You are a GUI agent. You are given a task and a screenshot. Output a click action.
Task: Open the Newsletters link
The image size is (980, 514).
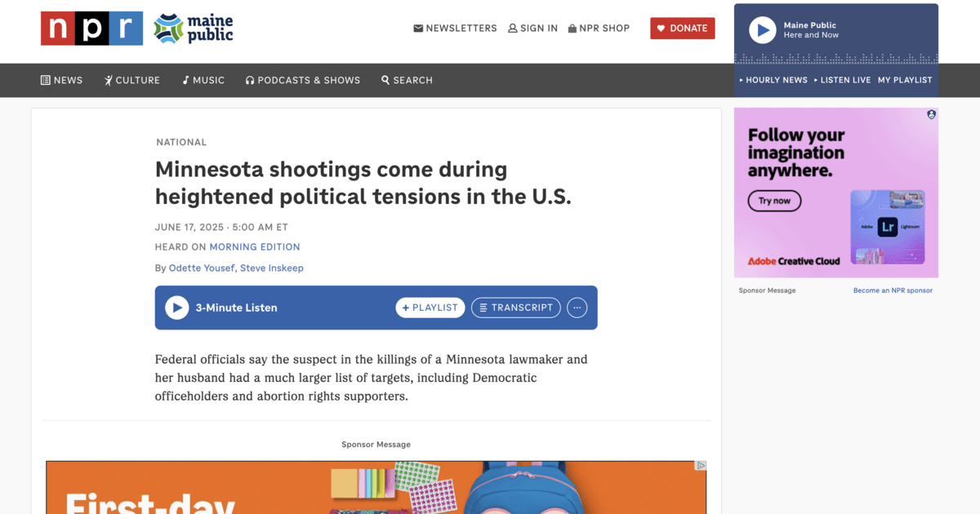click(x=455, y=29)
